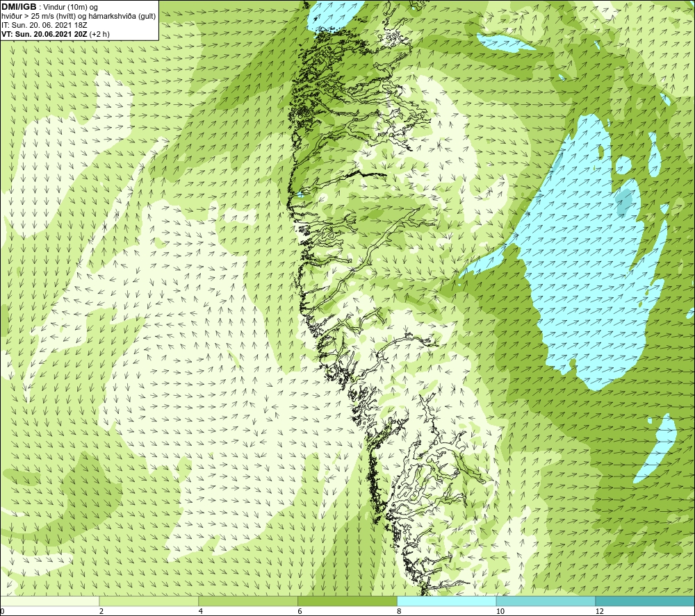Click the palest 0–2 m/s color bar segment

point(49,601)
